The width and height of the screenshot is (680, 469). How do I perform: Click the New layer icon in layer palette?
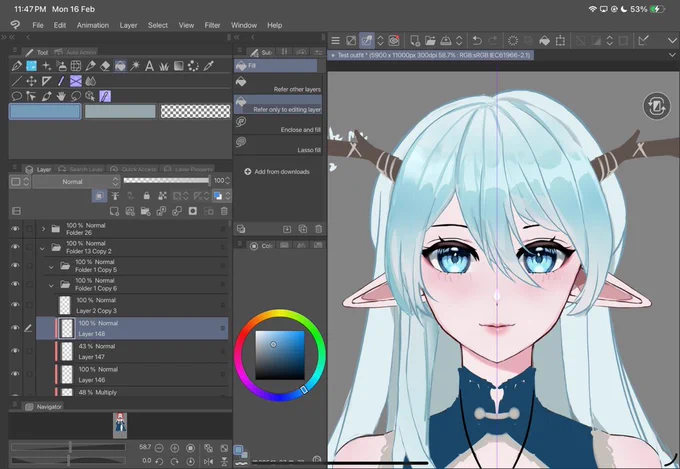114,211
